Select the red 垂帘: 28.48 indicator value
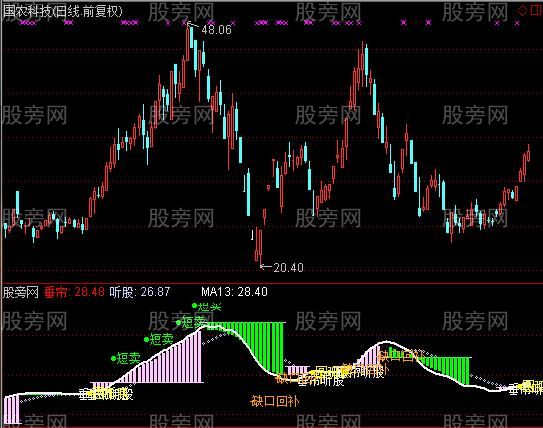543x428 pixels. [x=74, y=292]
